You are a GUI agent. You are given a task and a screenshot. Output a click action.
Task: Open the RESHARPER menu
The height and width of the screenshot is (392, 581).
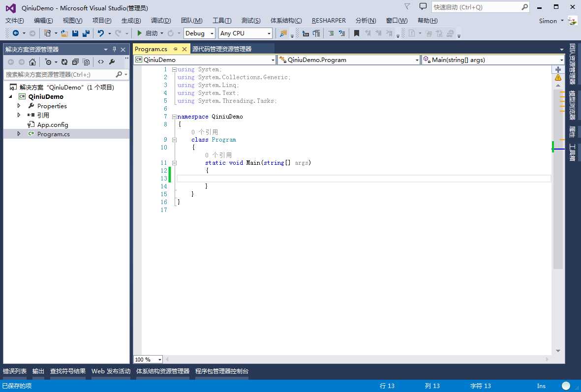click(x=329, y=21)
